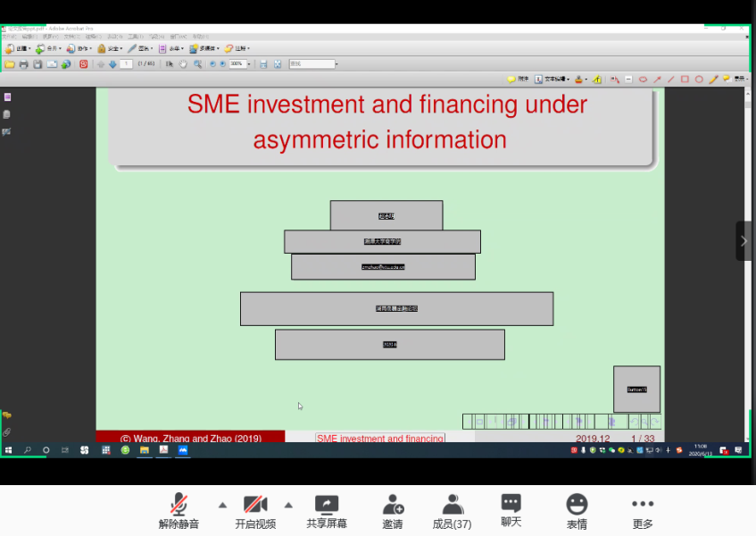This screenshot has height=536, width=756.
Task: Open the 多媒体 multimedia toolbar menu
Action: [x=204, y=48]
